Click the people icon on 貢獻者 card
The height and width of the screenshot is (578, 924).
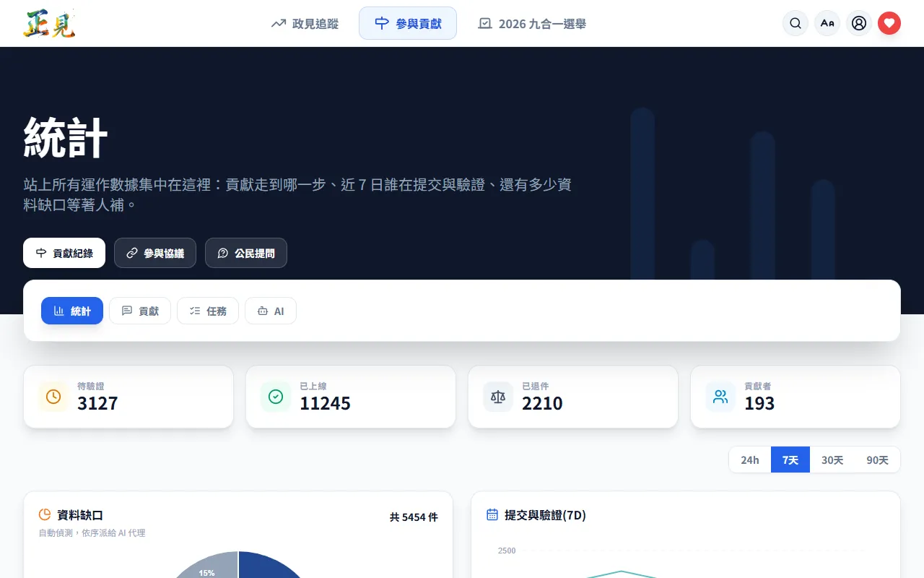(720, 397)
